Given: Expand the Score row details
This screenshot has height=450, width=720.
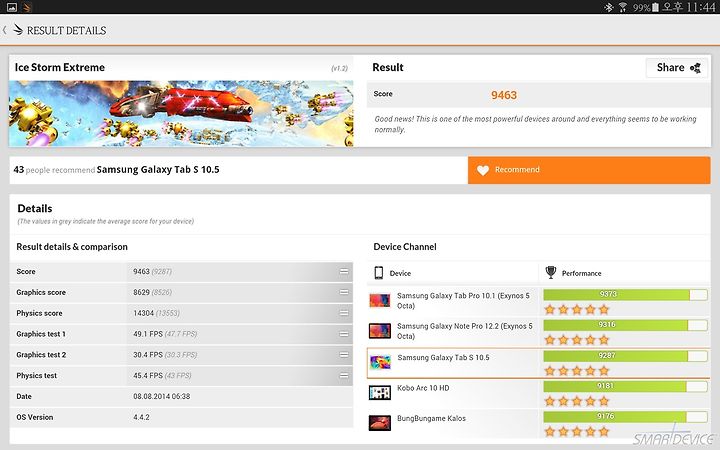Looking at the screenshot, I should pyautogui.click(x=343, y=272).
